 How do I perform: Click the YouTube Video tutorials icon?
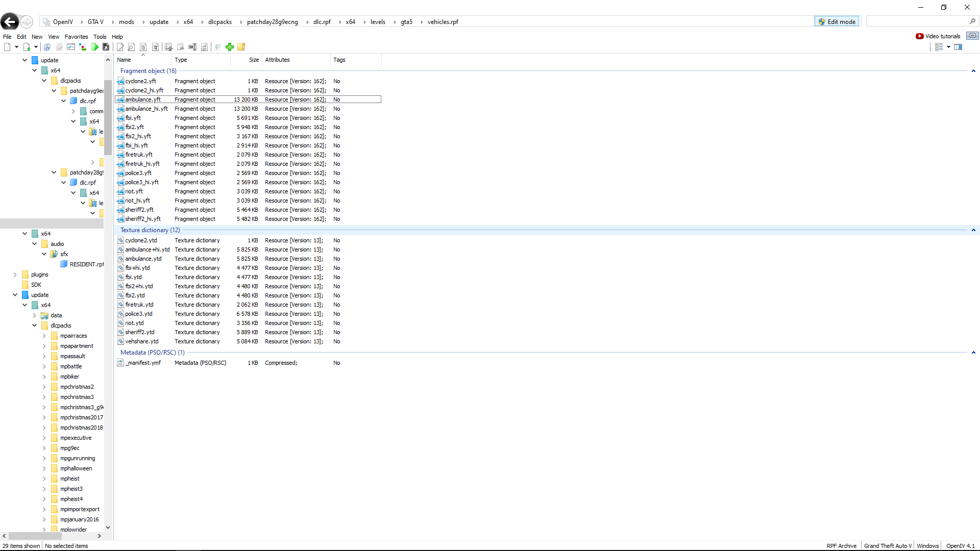click(x=919, y=36)
